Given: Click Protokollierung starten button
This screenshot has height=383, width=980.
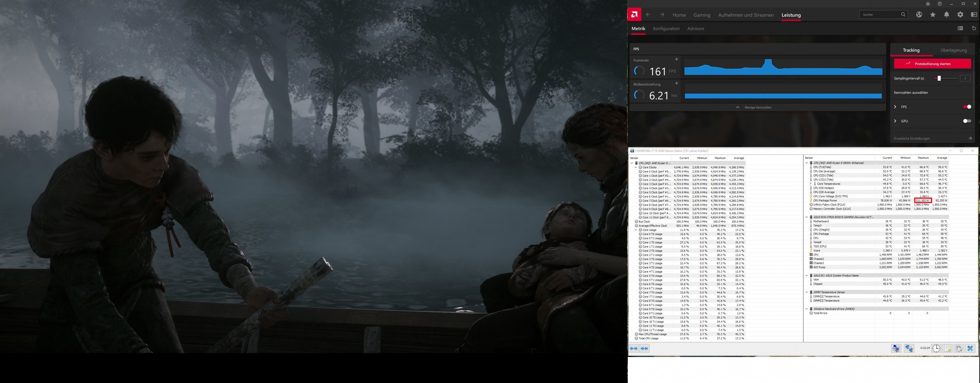Looking at the screenshot, I should 932,63.
